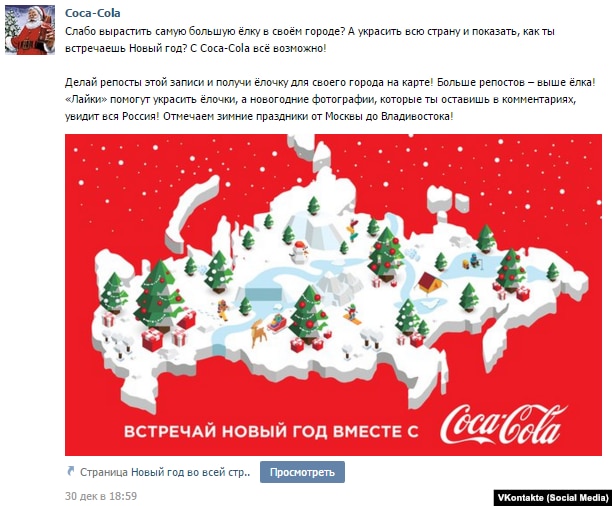The width and height of the screenshot is (612, 506).
Task: Click the Coca-Cola logo in the banner
Action: pos(503,424)
